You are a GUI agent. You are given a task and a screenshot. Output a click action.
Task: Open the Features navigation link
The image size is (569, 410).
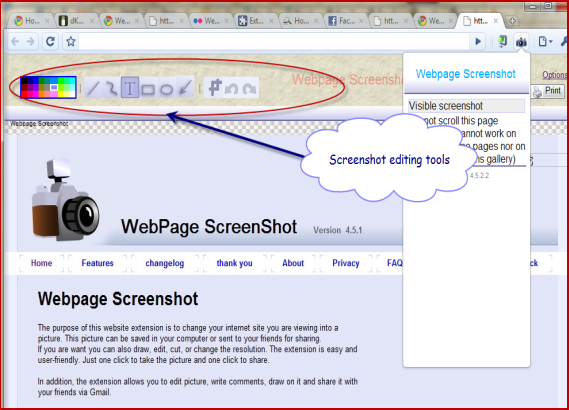coord(97,263)
